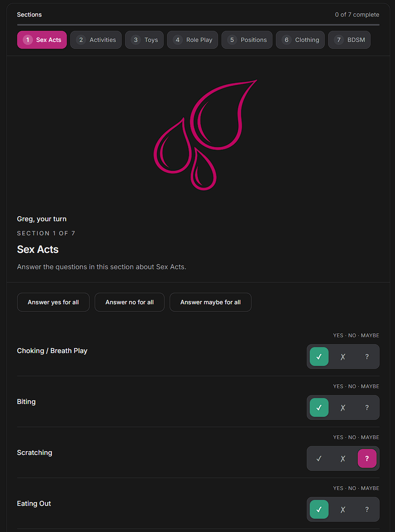This screenshot has width=395, height=532.
Task: Pick the maybe question mark for Eating Out
Action: pos(367,509)
